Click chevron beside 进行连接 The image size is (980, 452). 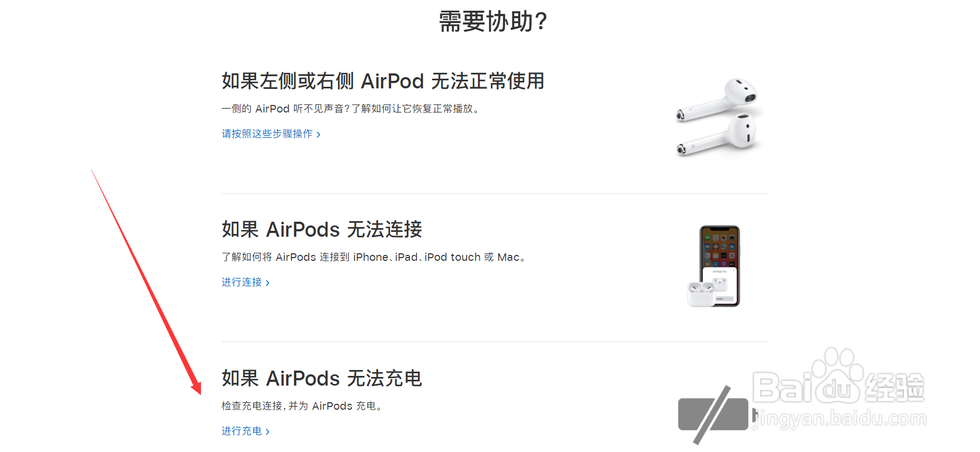pos(268,283)
